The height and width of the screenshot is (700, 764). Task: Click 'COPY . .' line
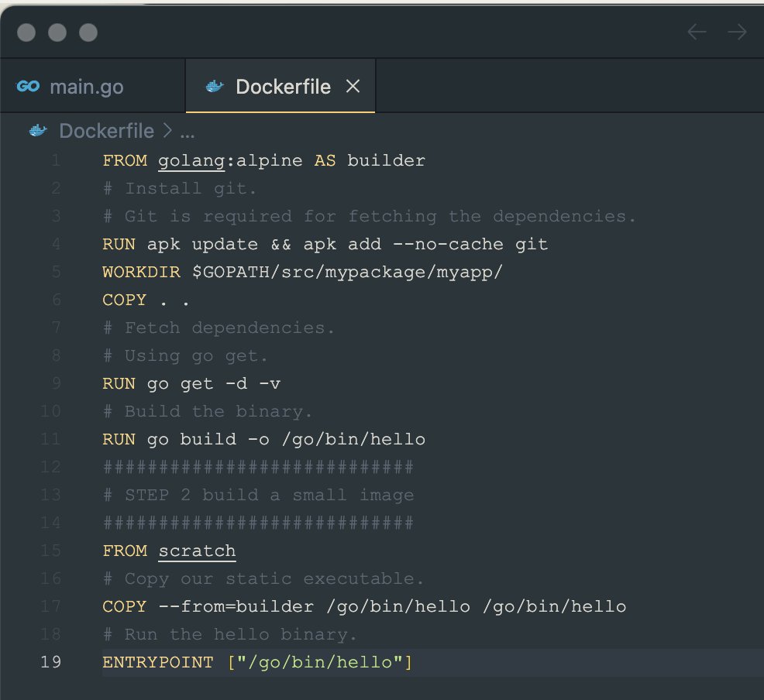[146, 300]
